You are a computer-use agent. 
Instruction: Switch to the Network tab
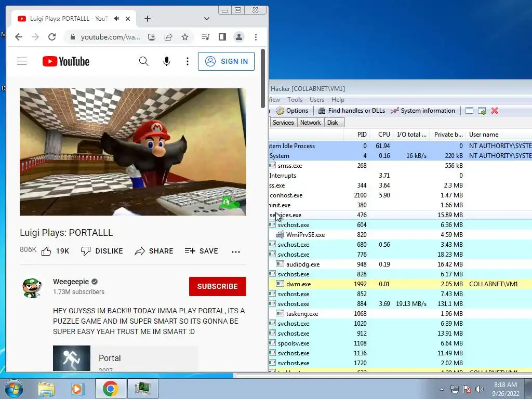[x=310, y=123]
